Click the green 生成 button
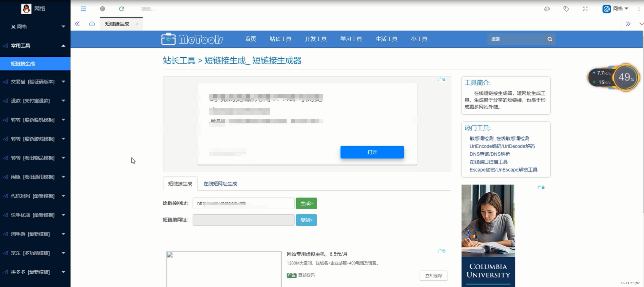 click(306, 203)
